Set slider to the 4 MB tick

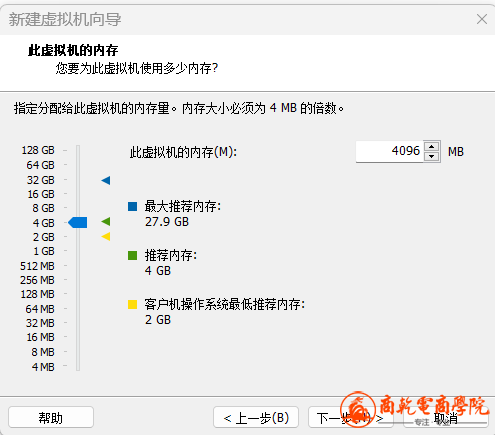(78, 366)
